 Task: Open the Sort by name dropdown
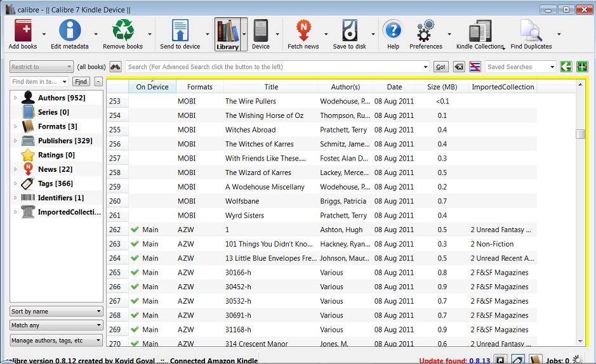click(56, 311)
